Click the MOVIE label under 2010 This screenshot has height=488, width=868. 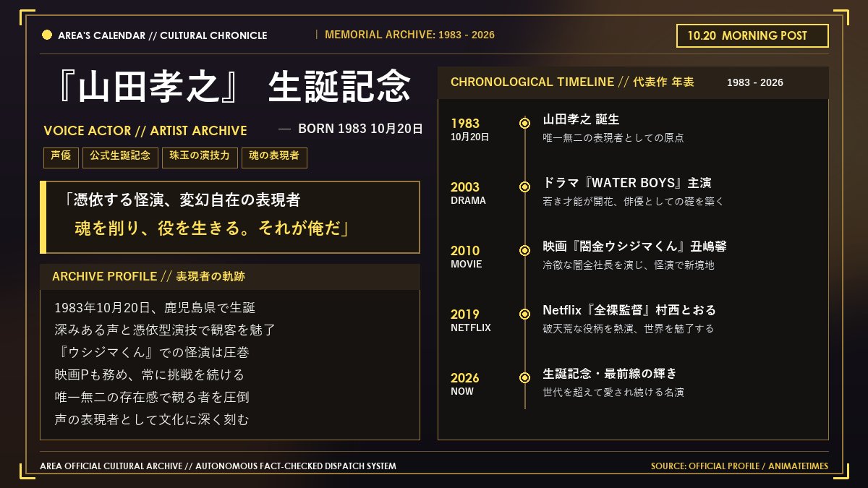466,264
